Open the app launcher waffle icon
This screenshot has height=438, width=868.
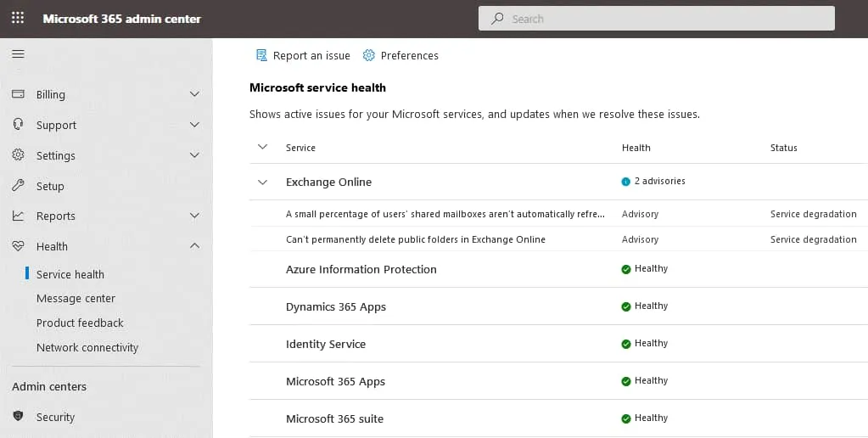[x=18, y=18]
